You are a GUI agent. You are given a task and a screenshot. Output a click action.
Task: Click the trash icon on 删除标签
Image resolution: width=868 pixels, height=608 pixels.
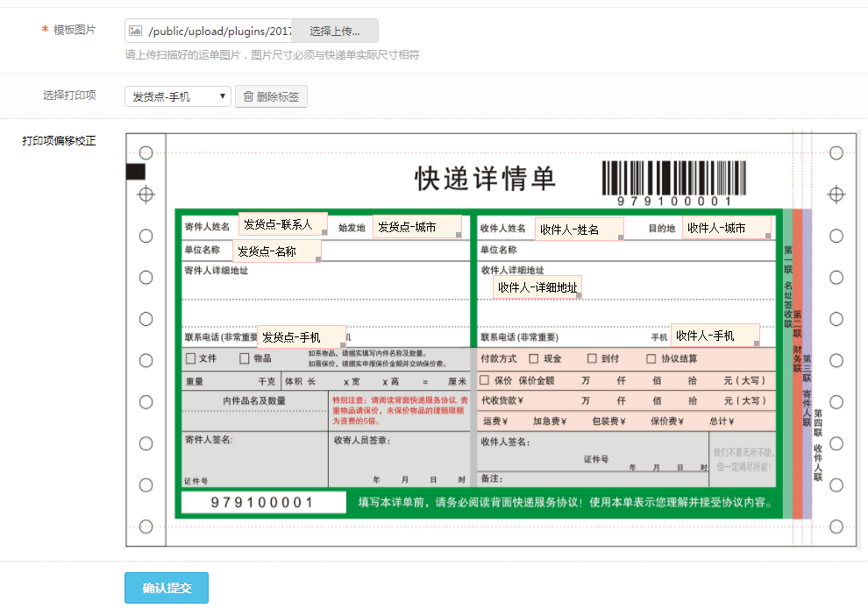coord(248,96)
